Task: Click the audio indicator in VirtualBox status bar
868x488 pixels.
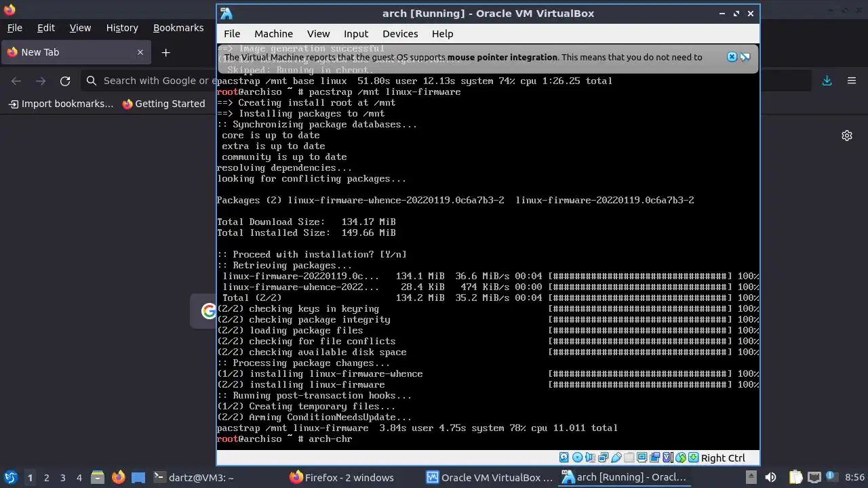Action: 590,457
